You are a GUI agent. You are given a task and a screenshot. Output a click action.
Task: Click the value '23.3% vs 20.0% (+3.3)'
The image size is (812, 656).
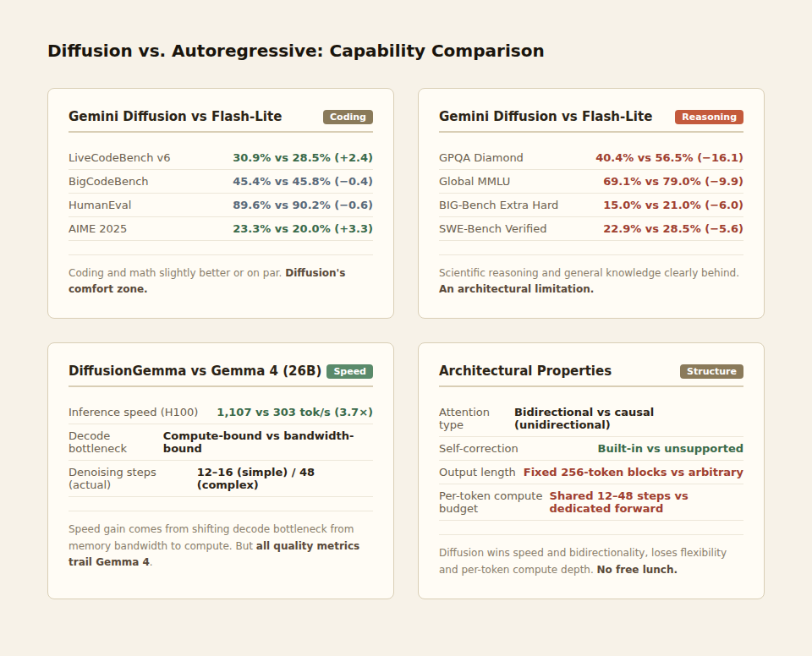tap(303, 229)
